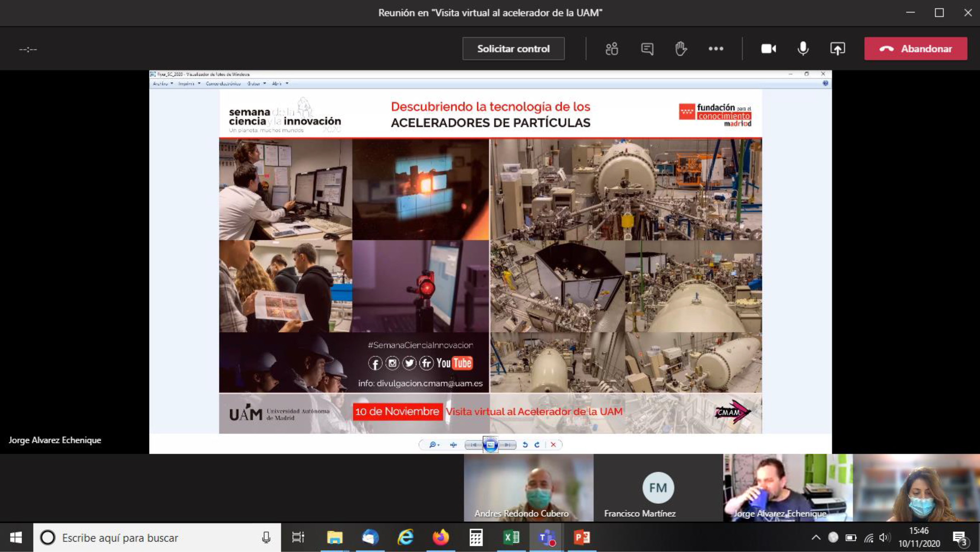The width and height of the screenshot is (980, 552).
Task: Open the Windows Start menu
Action: [16, 537]
